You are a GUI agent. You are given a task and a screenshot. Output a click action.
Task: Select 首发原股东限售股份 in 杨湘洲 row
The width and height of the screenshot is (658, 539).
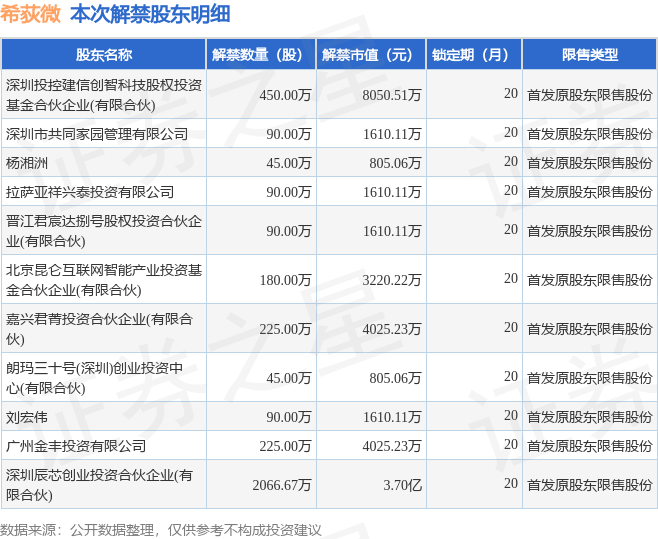tap(590, 163)
